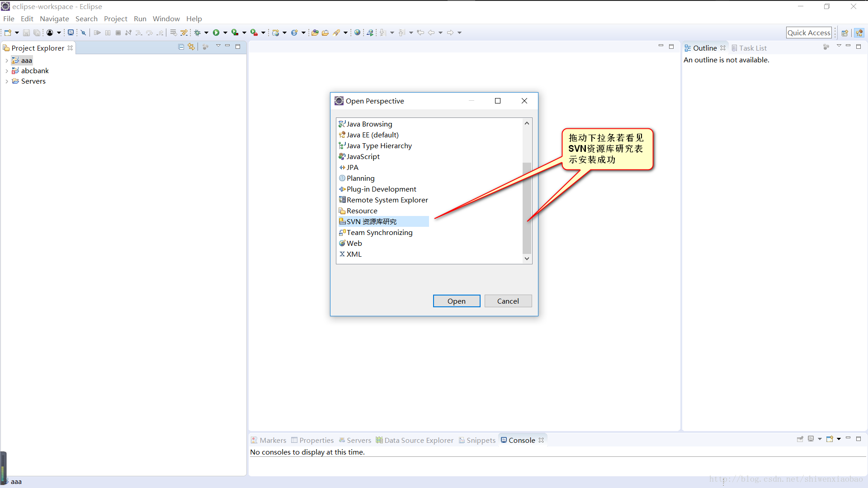Click the perspective list scrollbar thumb
The height and width of the screenshot is (488, 868).
coord(527,208)
